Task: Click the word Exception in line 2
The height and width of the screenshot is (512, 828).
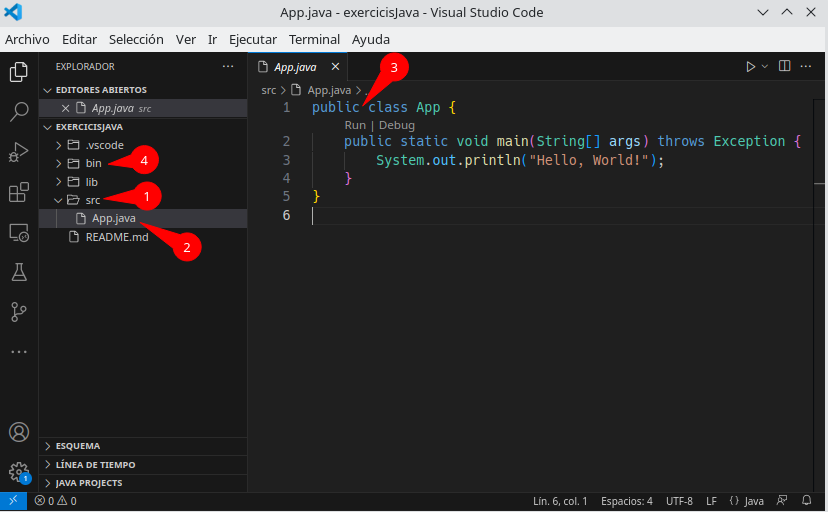Action: click(x=749, y=141)
